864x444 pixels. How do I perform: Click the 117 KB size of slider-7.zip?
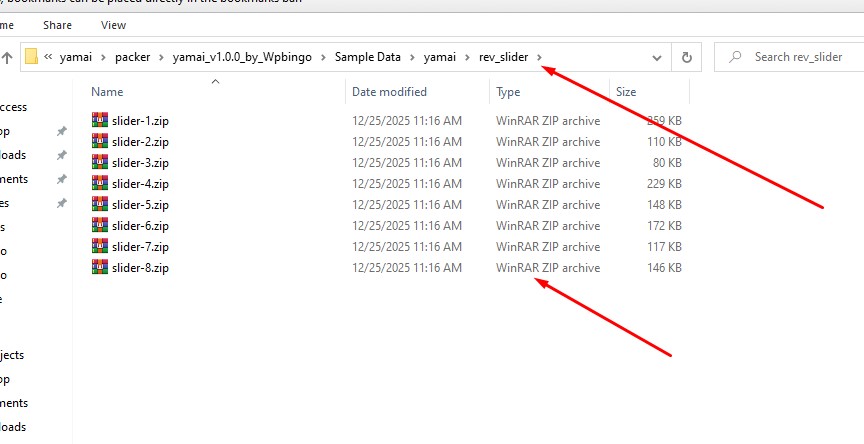[665, 246]
